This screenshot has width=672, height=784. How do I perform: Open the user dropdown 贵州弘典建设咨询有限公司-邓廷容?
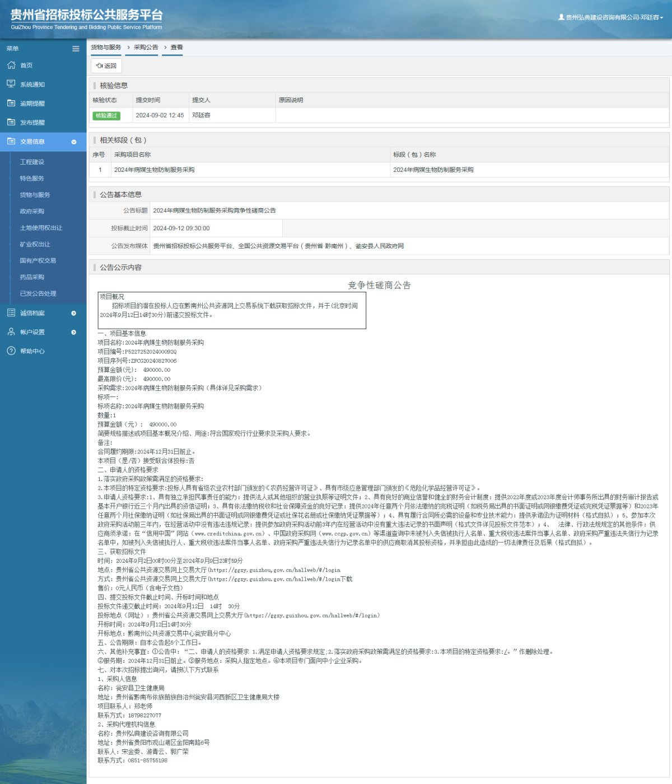(611, 17)
